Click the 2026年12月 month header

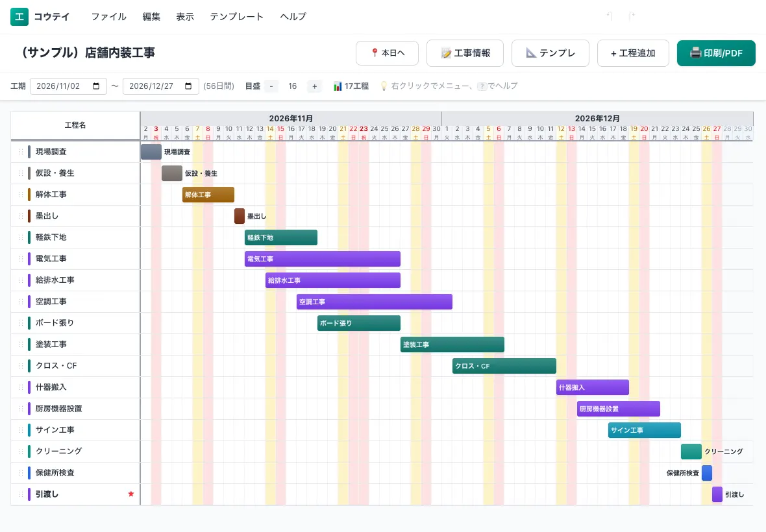tap(597, 118)
